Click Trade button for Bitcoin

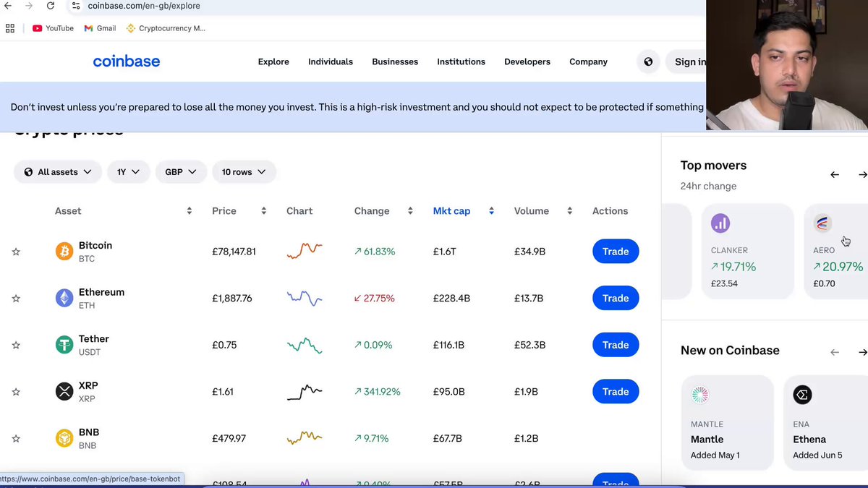coord(616,252)
